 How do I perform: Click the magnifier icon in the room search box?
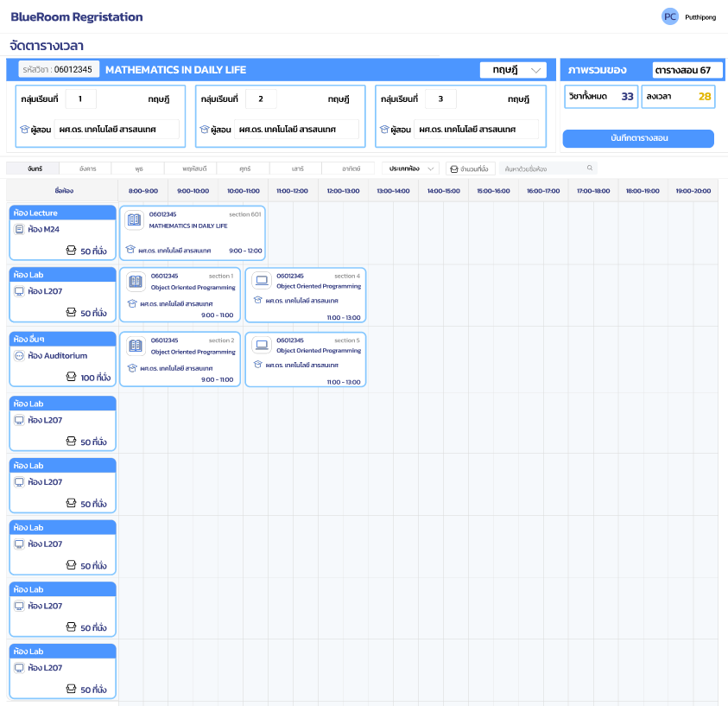click(x=590, y=168)
